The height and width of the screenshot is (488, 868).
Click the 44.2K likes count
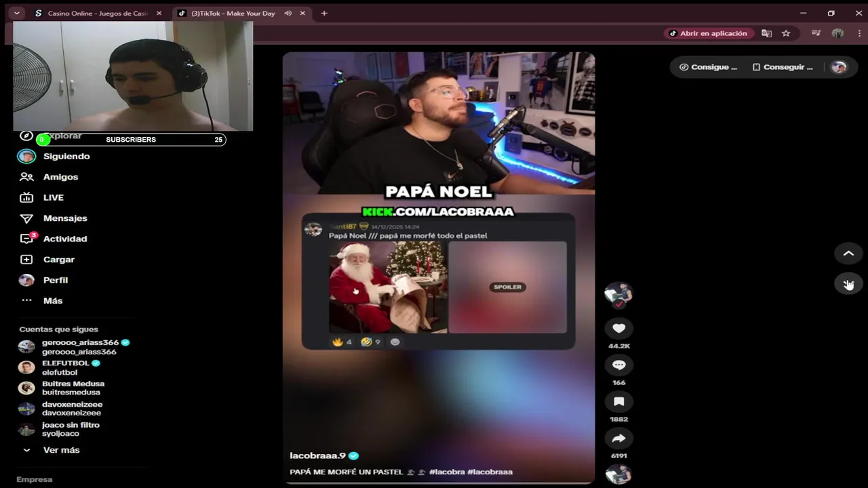click(619, 346)
